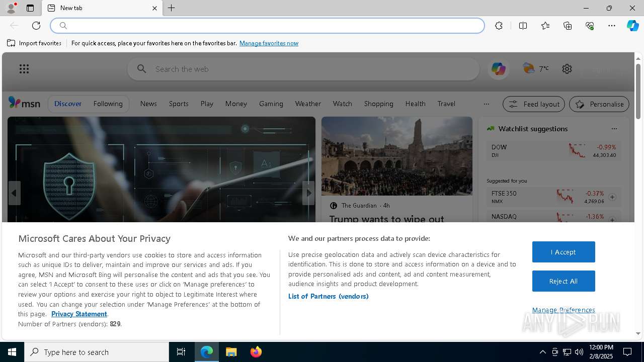
Task: Open the Extensions icon
Action: pyautogui.click(x=499, y=26)
